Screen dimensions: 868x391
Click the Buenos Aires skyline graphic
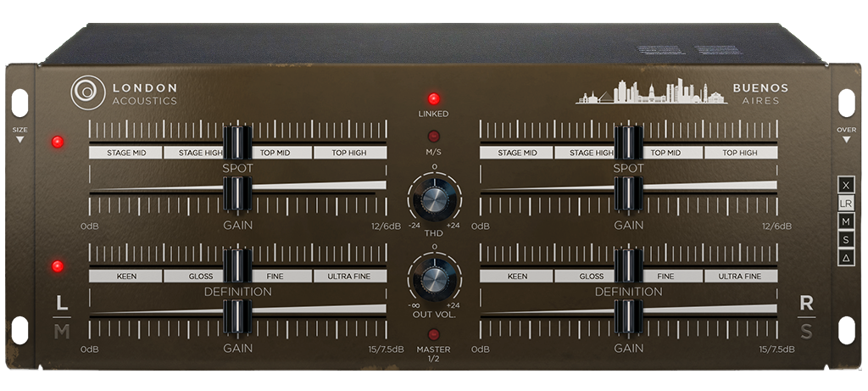point(651,92)
